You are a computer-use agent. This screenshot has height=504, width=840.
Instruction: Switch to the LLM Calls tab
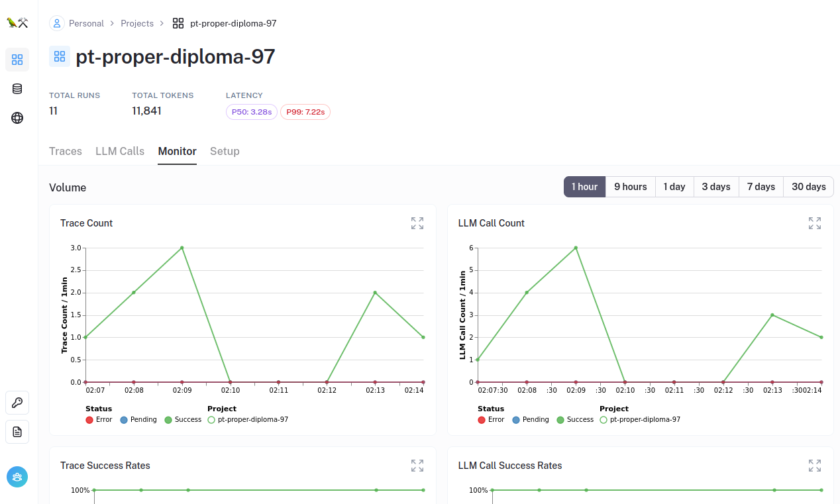(x=120, y=151)
